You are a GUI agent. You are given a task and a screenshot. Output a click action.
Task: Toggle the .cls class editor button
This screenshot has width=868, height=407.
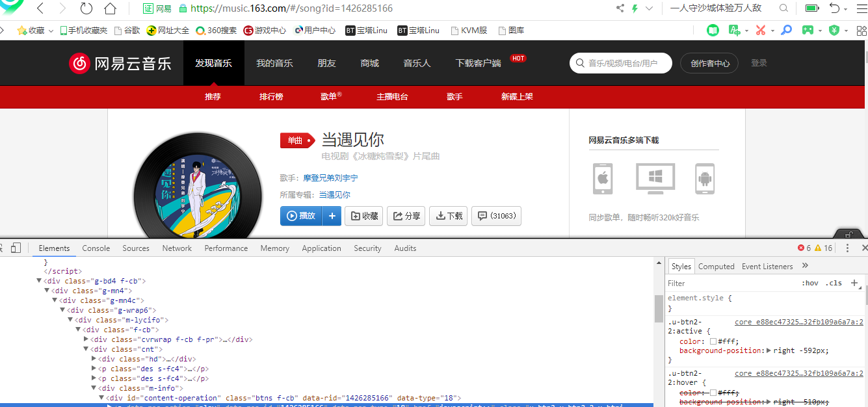pos(834,283)
